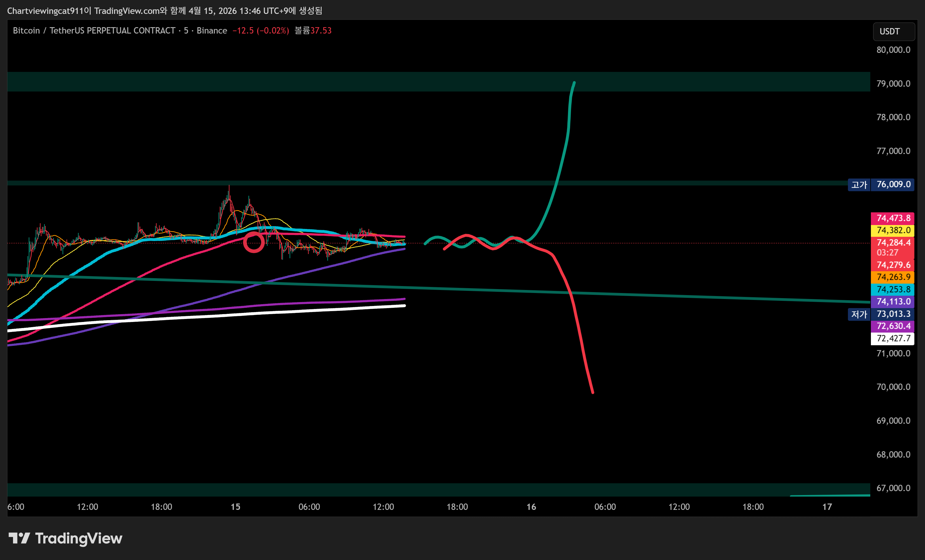Viewport: 925px width, 560px height.
Task: Click the orange 74,263.9 price tag
Action: [x=893, y=277]
